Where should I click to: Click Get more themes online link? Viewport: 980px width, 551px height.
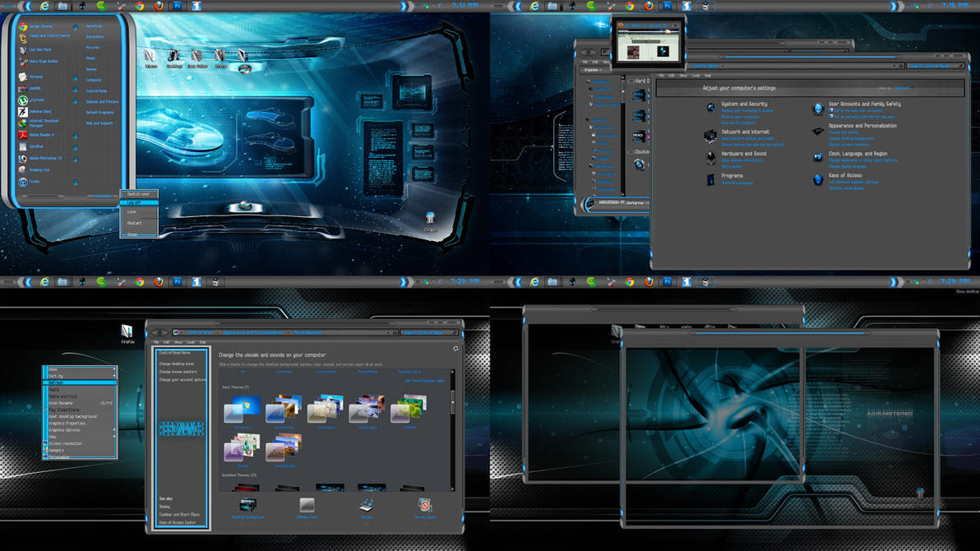click(x=424, y=380)
